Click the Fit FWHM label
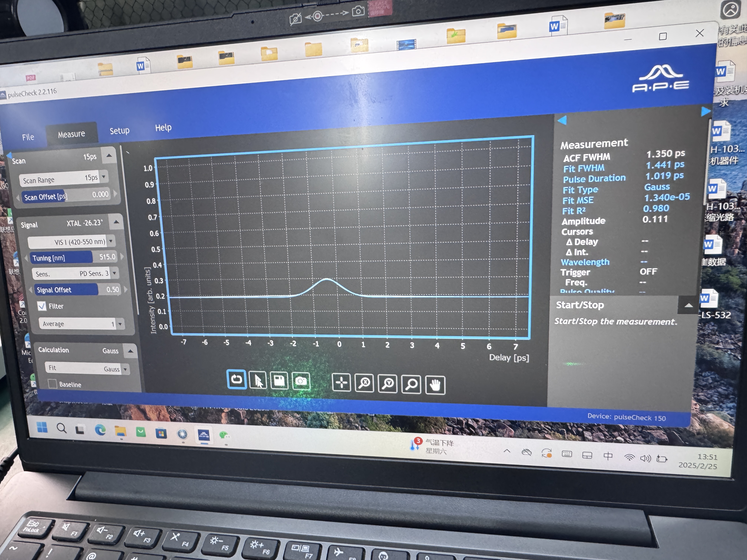This screenshot has height=560, width=747. [x=584, y=168]
